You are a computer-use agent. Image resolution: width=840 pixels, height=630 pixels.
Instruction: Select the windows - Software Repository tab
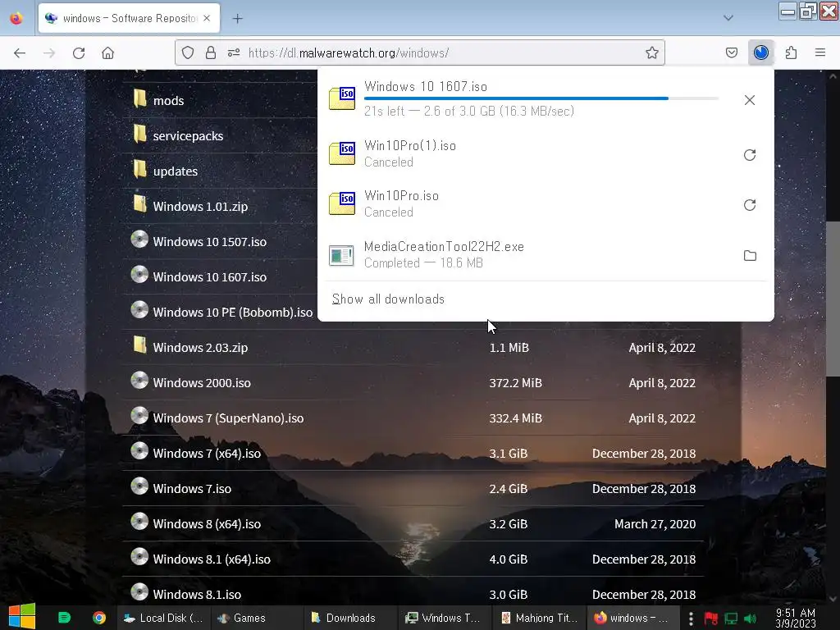[x=129, y=18]
